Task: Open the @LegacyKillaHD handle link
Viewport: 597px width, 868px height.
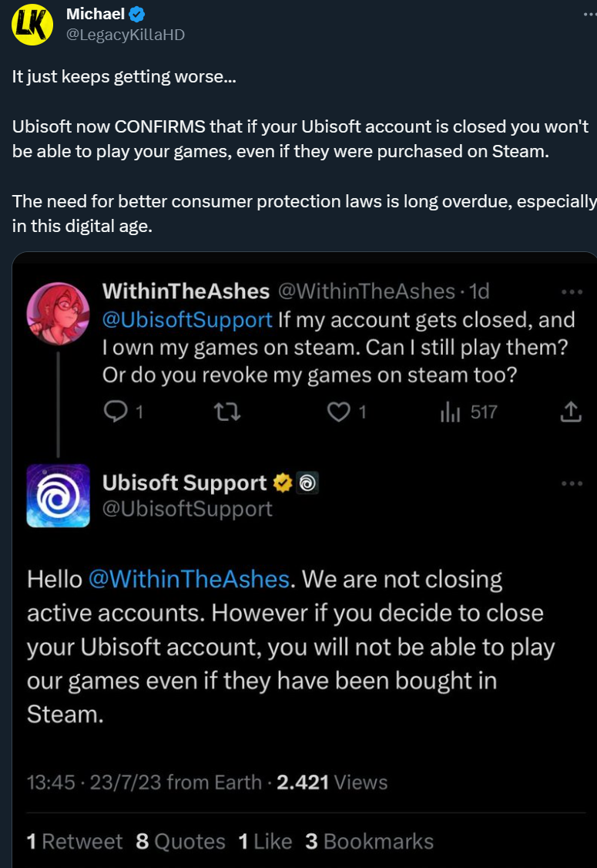Action: (x=126, y=35)
